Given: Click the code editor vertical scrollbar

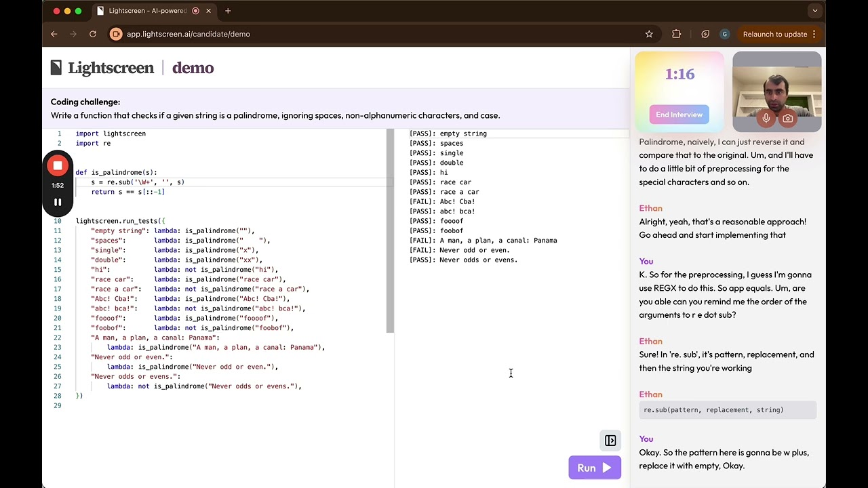Looking at the screenshot, I should 390,230.
